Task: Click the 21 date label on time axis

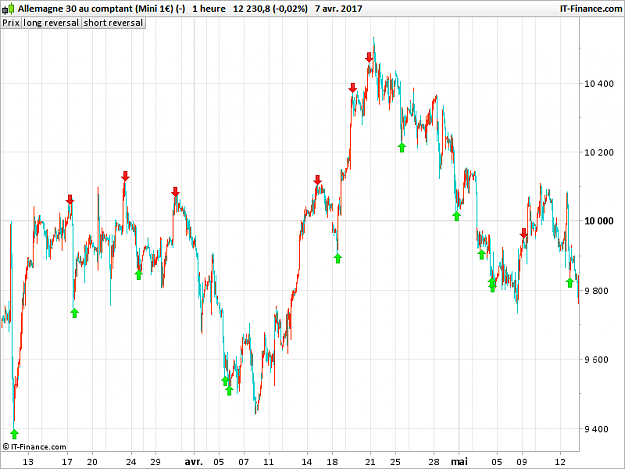Action: (x=370, y=462)
